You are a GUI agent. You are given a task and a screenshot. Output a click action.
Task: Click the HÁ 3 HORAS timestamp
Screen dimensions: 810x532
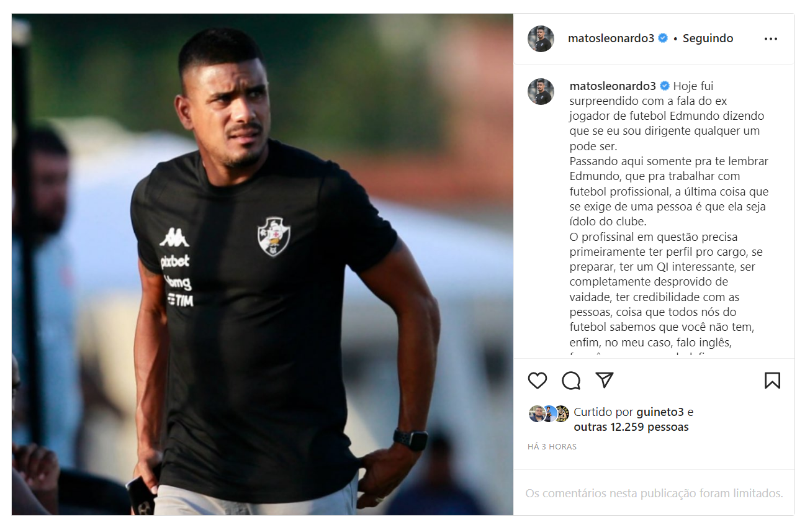(x=552, y=446)
